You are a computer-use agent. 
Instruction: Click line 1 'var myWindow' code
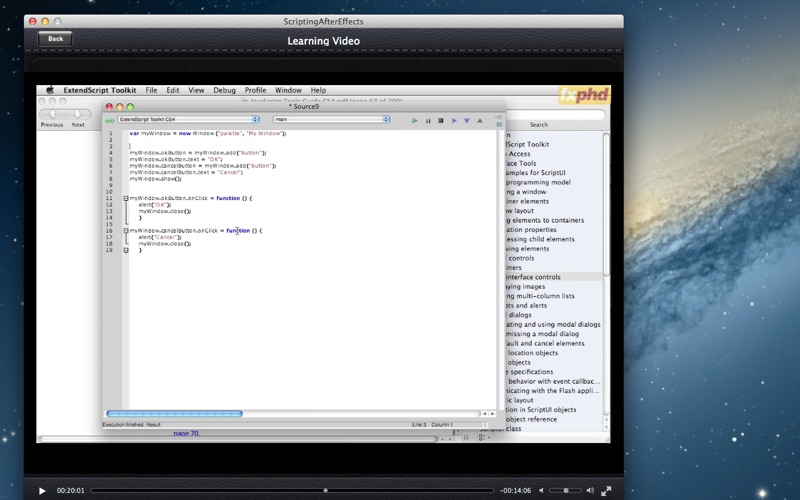pyautogui.click(x=208, y=133)
